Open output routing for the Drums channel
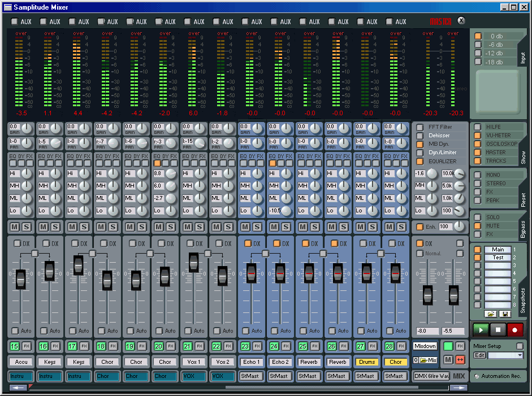Viewport: 532px width, 396px height. [366, 376]
